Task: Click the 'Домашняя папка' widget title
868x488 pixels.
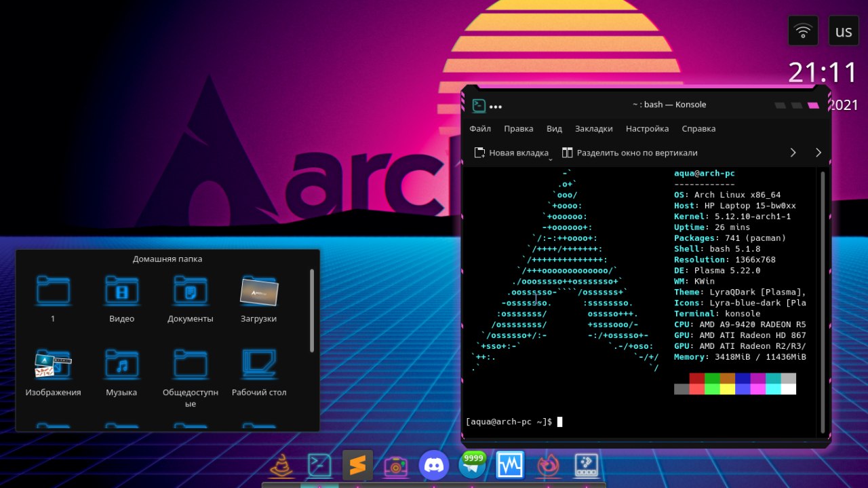Action: point(167,259)
